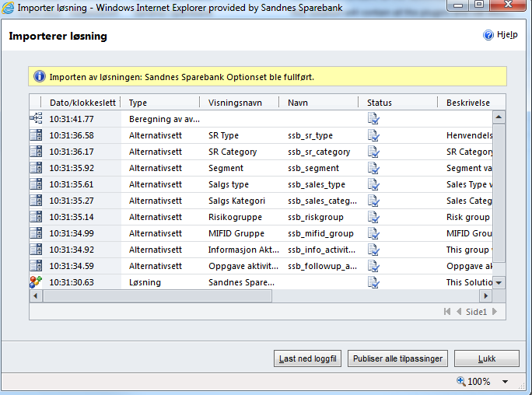Select the Segment display name cell
Viewport: 532px width, 395px height.
pos(226,168)
